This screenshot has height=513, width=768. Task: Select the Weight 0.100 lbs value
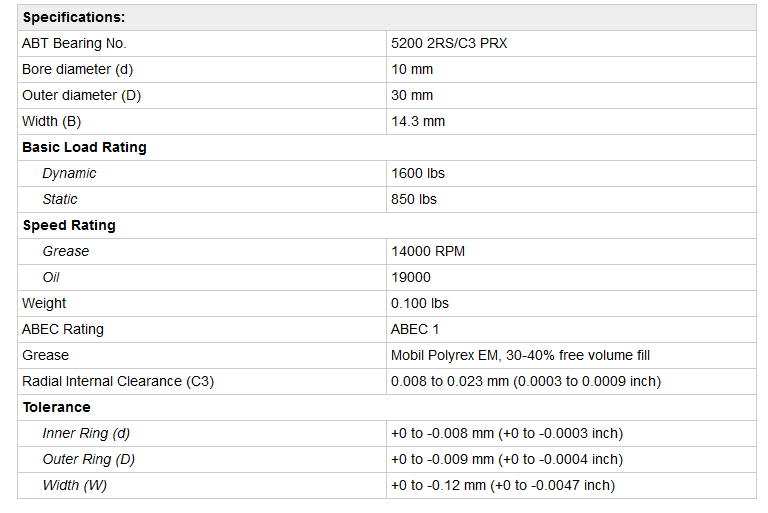tap(420, 303)
